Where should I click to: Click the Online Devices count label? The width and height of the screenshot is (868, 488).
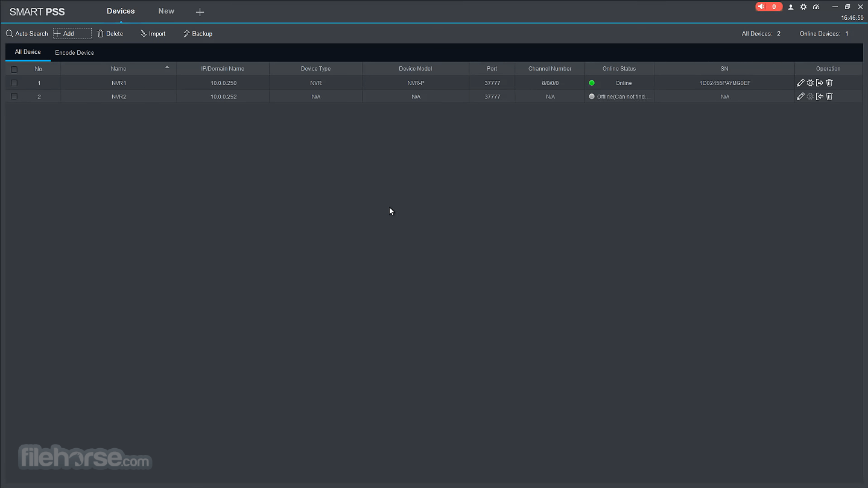(x=824, y=34)
